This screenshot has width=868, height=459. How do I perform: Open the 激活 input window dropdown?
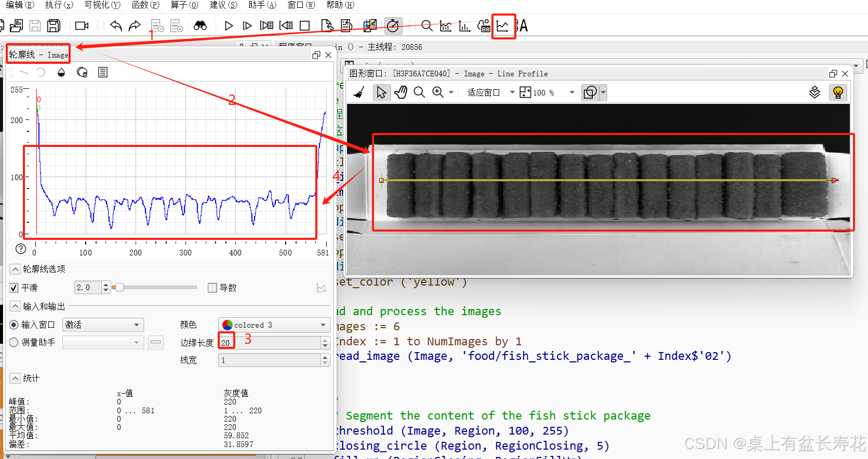pos(103,325)
